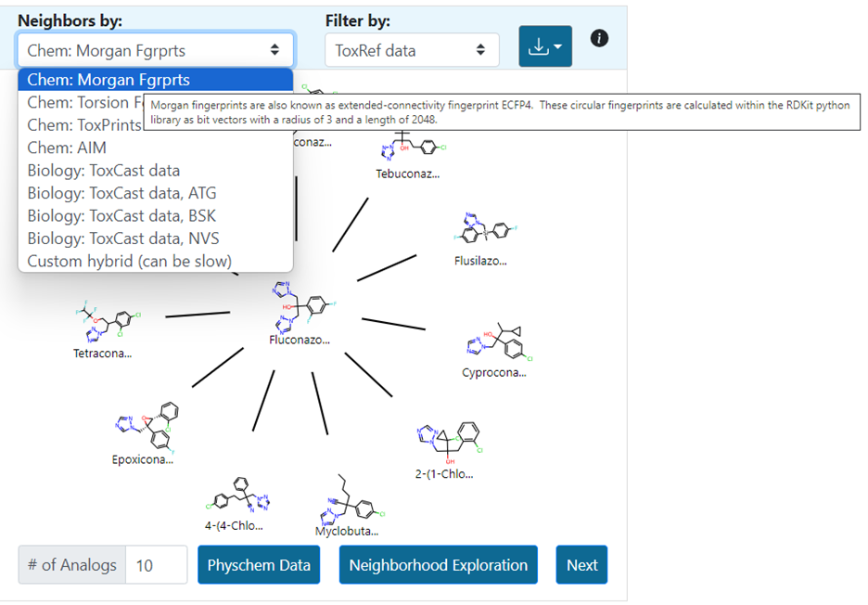Select the 4-(4-Chlo... analog structure

[237, 495]
